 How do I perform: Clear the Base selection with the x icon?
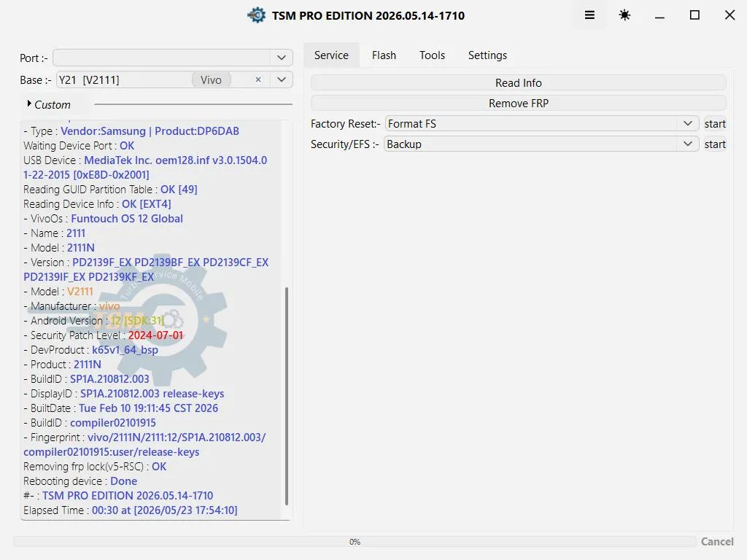pyautogui.click(x=258, y=79)
